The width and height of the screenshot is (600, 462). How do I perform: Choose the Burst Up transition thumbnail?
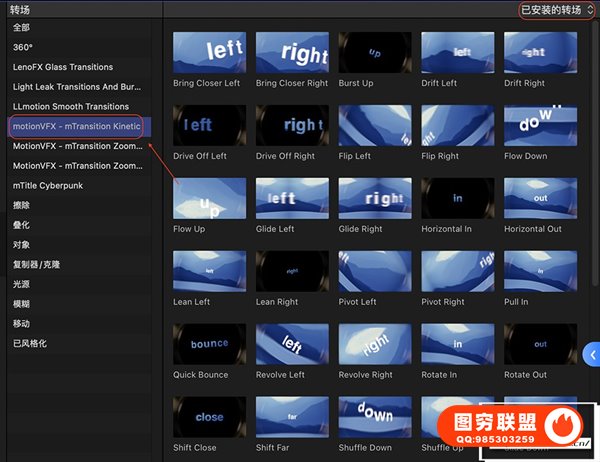click(376, 53)
